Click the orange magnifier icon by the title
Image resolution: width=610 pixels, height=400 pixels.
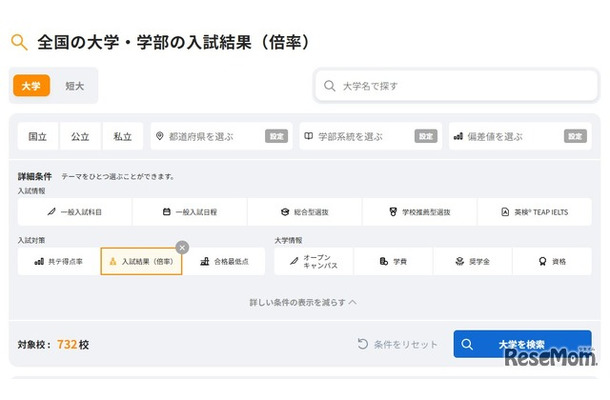[x=19, y=42]
